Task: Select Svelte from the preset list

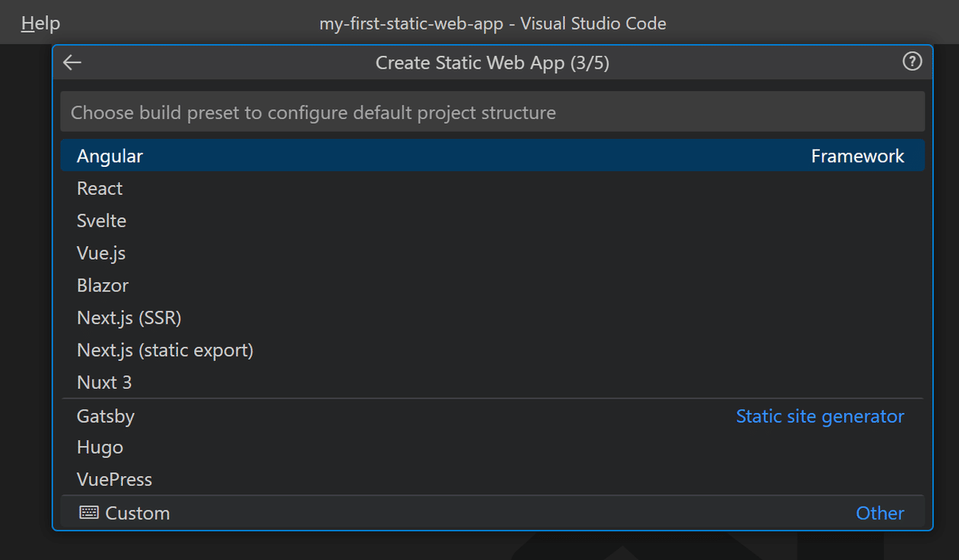Action: 101,221
